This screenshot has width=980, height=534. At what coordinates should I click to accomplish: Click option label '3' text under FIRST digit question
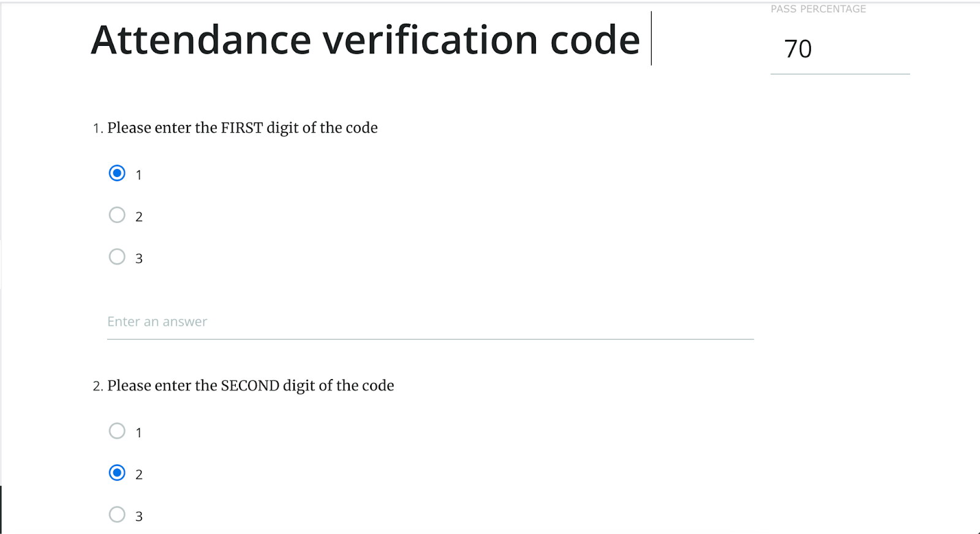point(139,258)
